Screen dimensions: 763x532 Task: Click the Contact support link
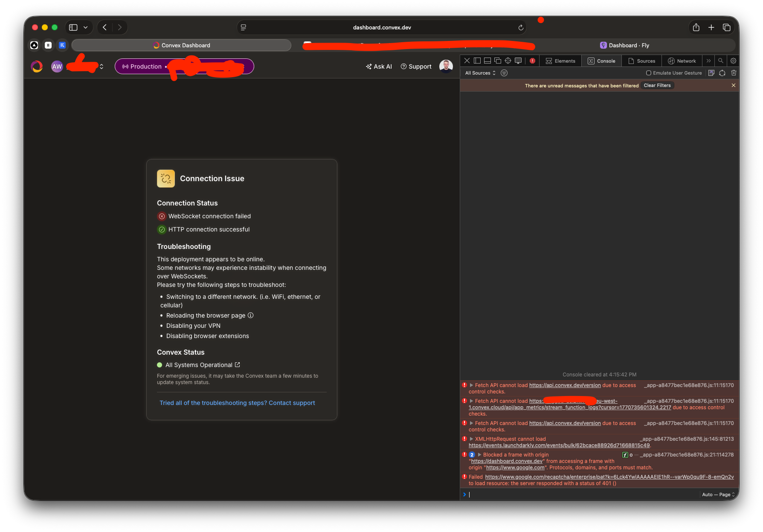click(237, 402)
